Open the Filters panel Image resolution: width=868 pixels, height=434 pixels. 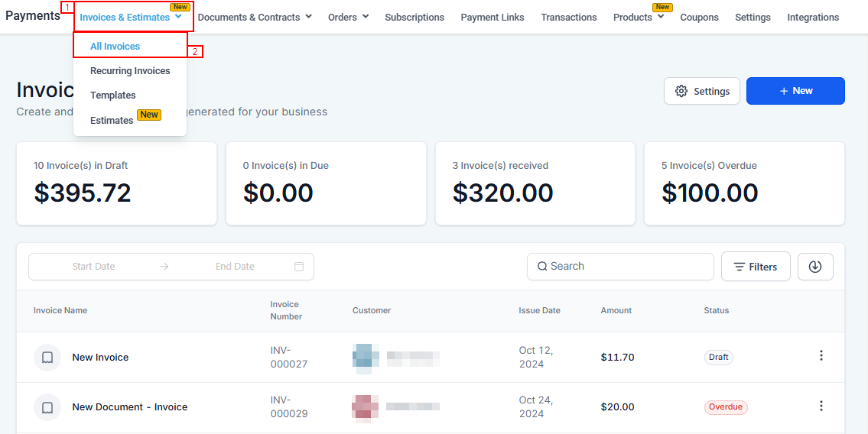(755, 267)
